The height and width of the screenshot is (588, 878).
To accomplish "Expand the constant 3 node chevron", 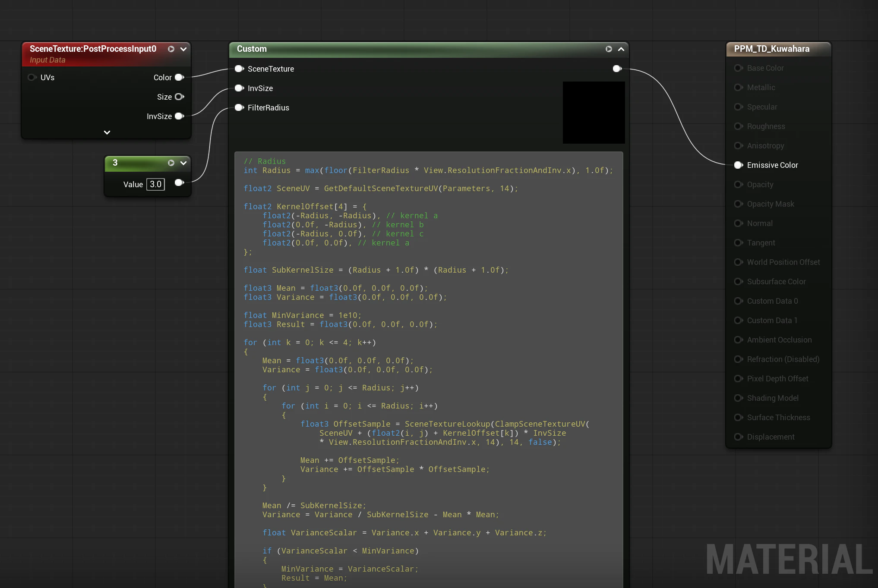I will pyautogui.click(x=183, y=163).
